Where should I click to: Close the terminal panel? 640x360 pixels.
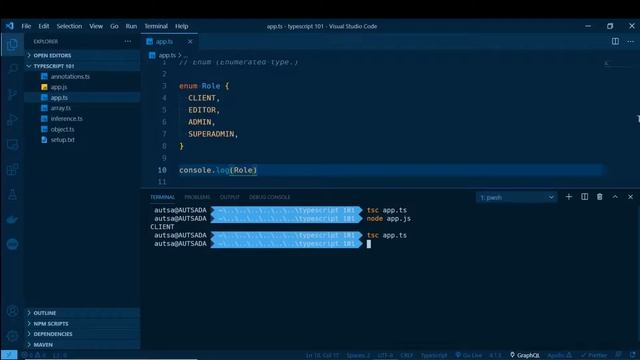coord(630,197)
